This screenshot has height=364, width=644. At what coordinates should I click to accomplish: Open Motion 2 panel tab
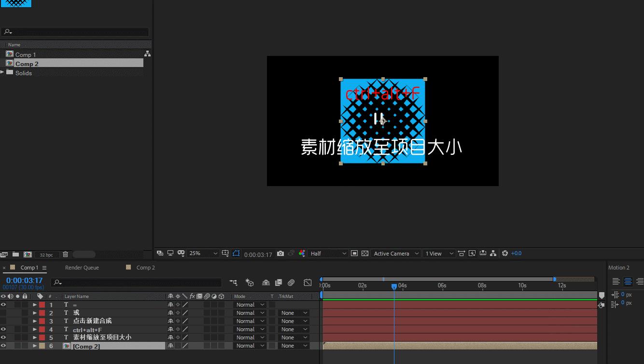[619, 268]
